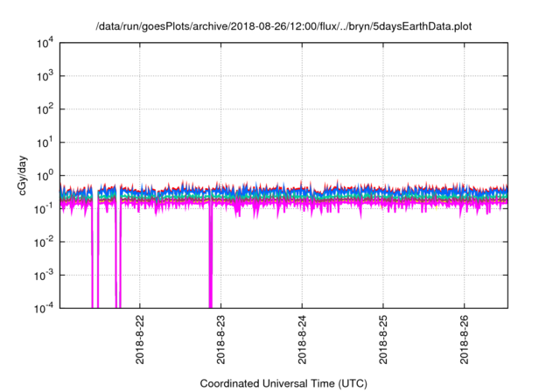Click the 2018-8-26 date tick label

pos(465,339)
